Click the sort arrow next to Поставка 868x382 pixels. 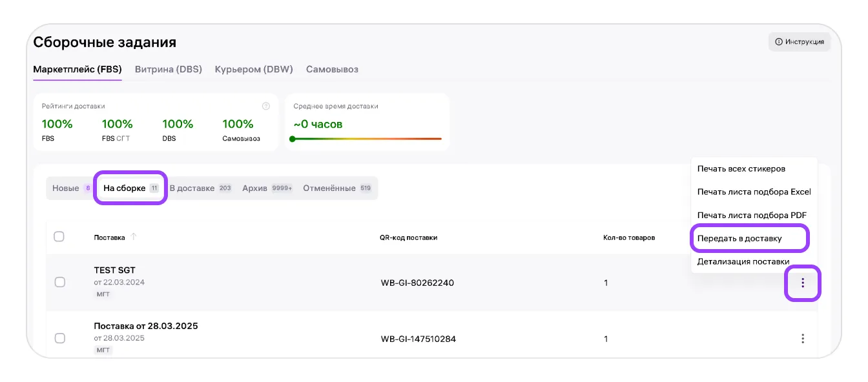(134, 237)
